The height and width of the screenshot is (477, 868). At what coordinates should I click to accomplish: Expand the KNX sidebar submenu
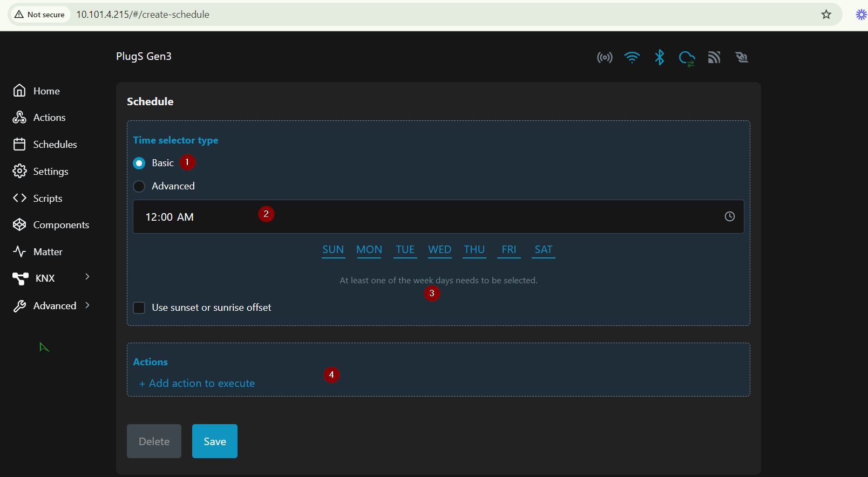click(87, 277)
